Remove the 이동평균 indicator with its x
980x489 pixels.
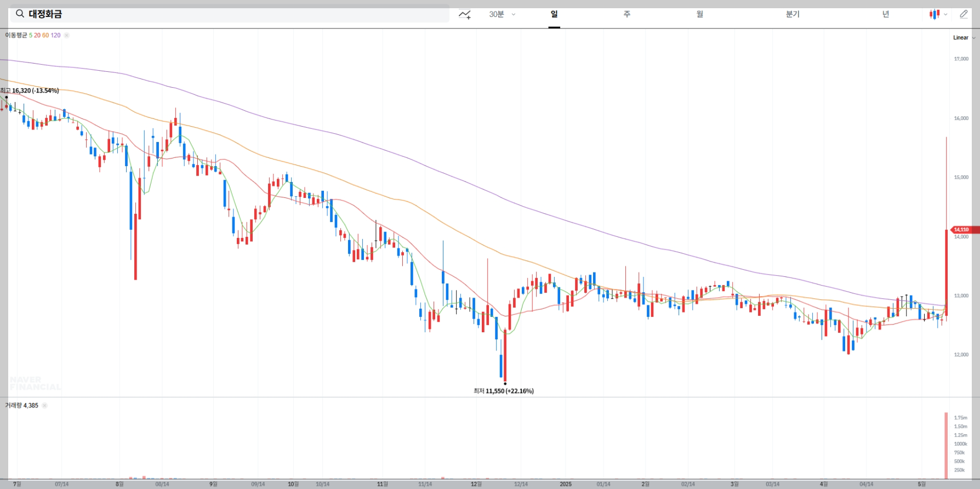point(66,35)
